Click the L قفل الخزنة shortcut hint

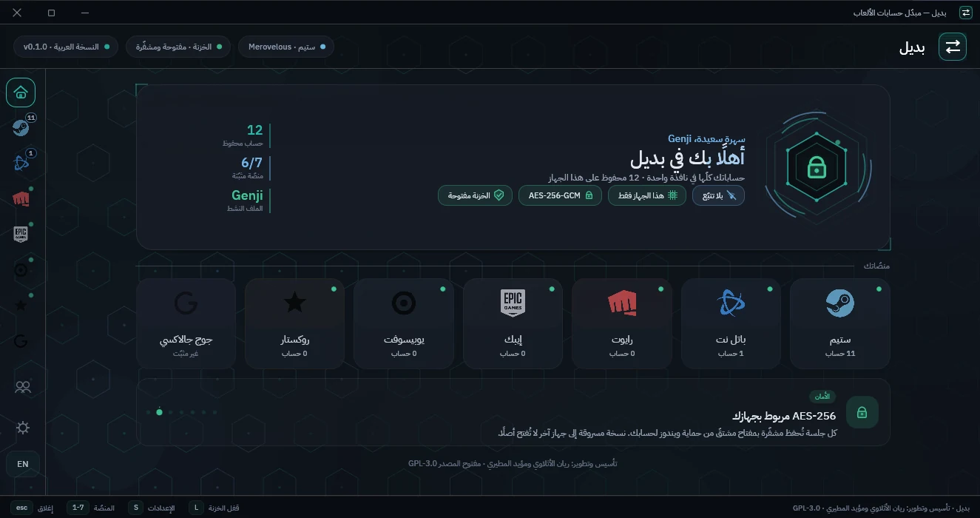(214, 508)
